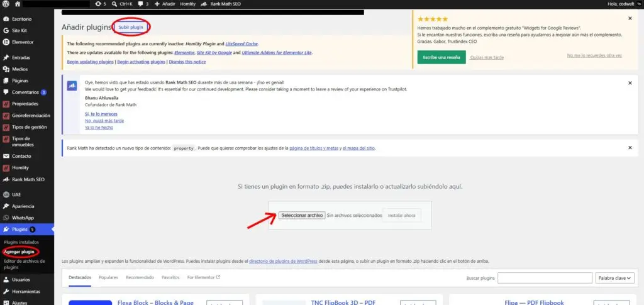Open Contacto envelope icon in sidebar
Image resolution: width=644 pixels, height=305 pixels.
click(x=6, y=156)
